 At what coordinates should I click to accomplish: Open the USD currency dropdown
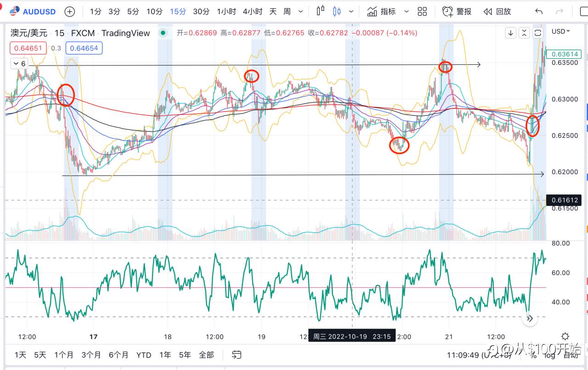[560, 31]
